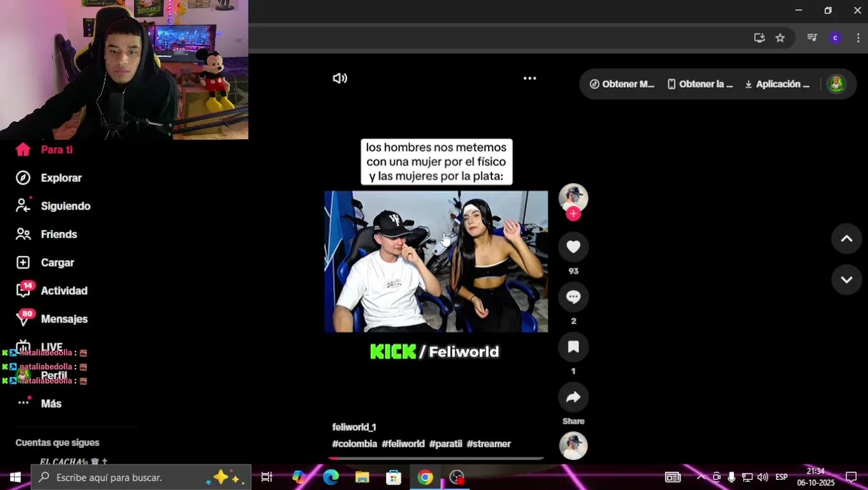This screenshot has height=490, width=868.
Task: Mute the video with the speaker icon
Action: [x=340, y=78]
